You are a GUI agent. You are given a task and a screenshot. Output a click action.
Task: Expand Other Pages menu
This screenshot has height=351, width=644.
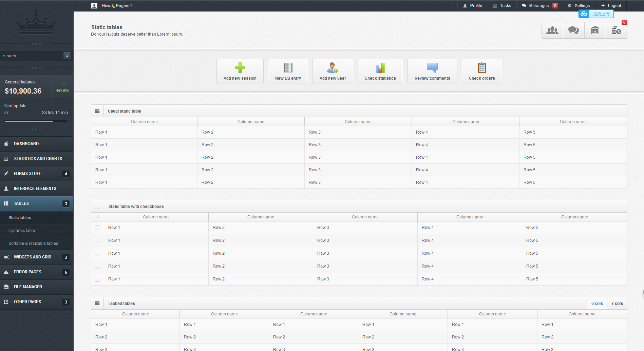coord(36,302)
